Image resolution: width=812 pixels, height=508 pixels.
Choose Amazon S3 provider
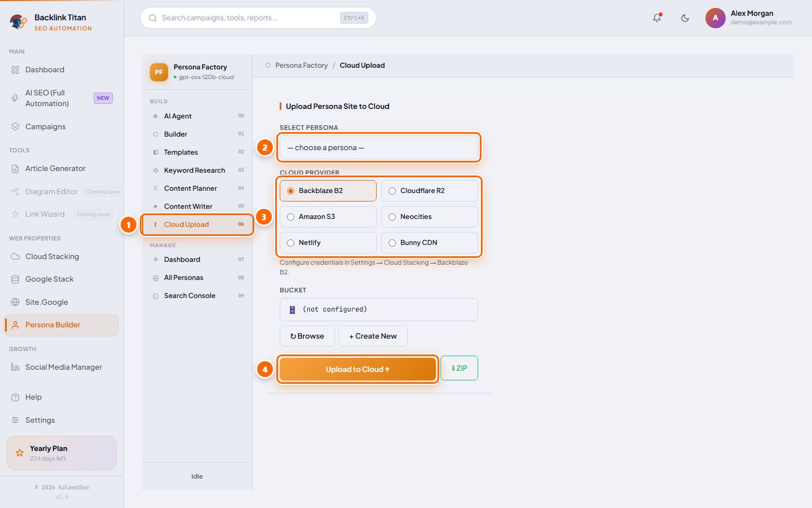click(328, 217)
